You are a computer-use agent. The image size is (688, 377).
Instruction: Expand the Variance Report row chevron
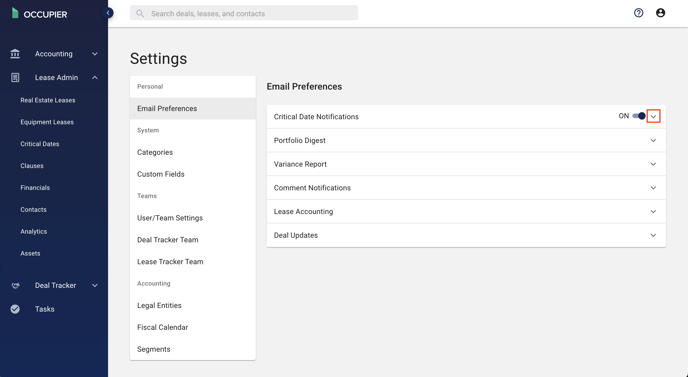click(653, 164)
